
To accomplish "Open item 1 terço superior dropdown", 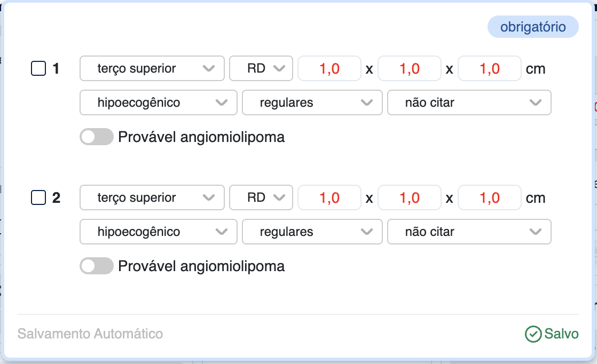I will (152, 69).
